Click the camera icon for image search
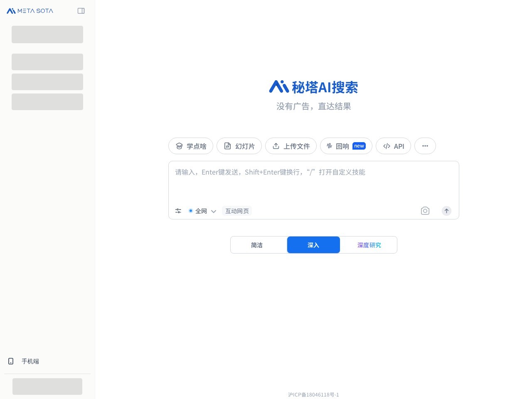The height and width of the screenshot is (399, 532). click(425, 211)
